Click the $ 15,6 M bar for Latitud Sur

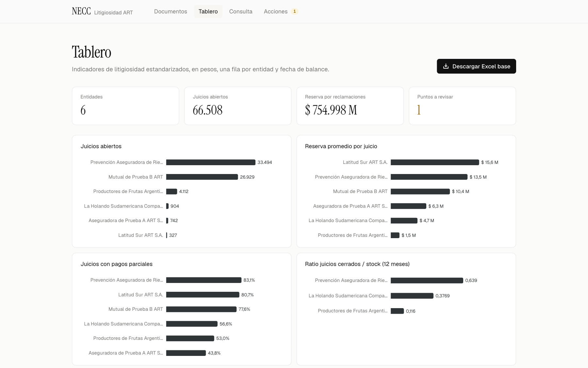pos(435,162)
